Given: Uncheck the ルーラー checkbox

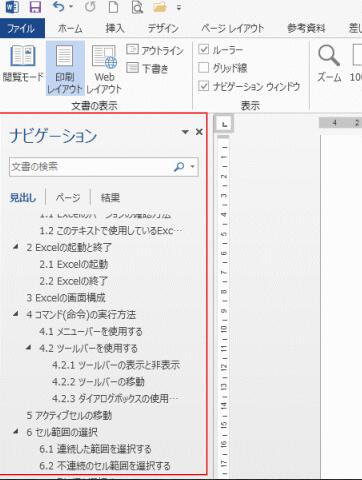Looking at the screenshot, I should [203, 50].
